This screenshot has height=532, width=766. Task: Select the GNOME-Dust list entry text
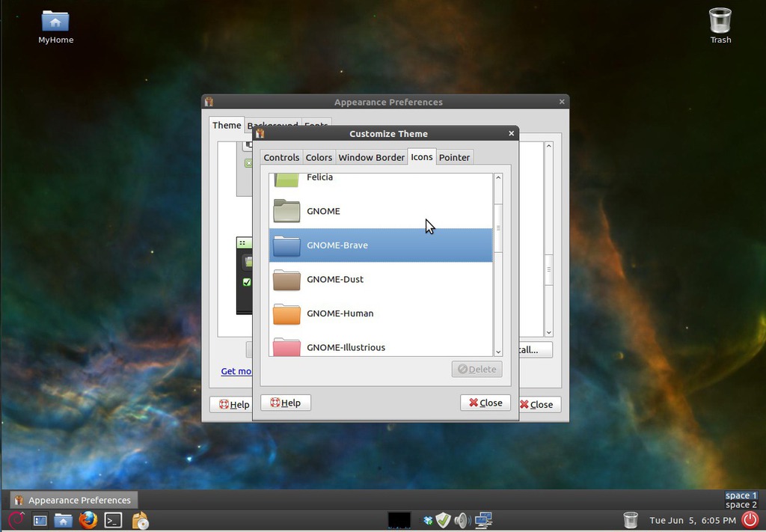[x=335, y=279]
